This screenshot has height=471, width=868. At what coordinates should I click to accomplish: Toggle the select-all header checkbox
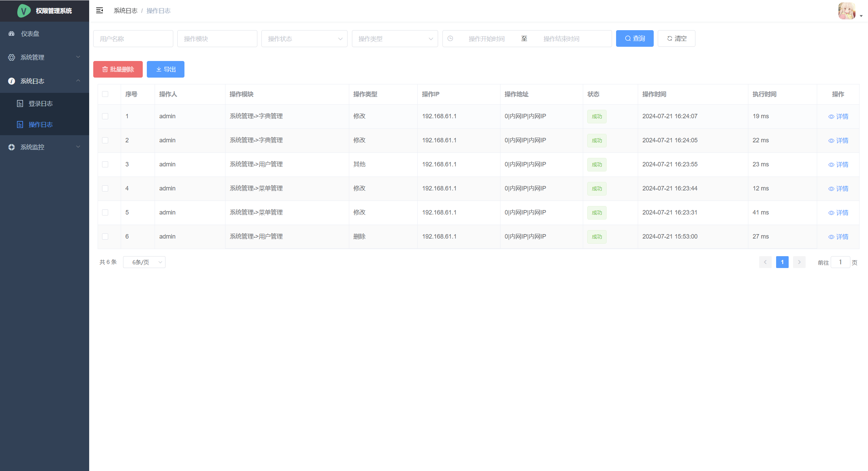click(x=105, y=94)
